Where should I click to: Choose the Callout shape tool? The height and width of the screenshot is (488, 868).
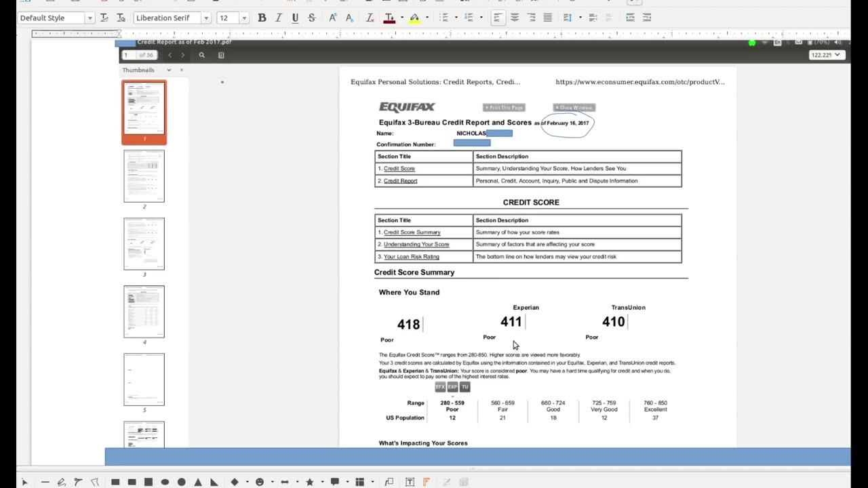point(334,482)
